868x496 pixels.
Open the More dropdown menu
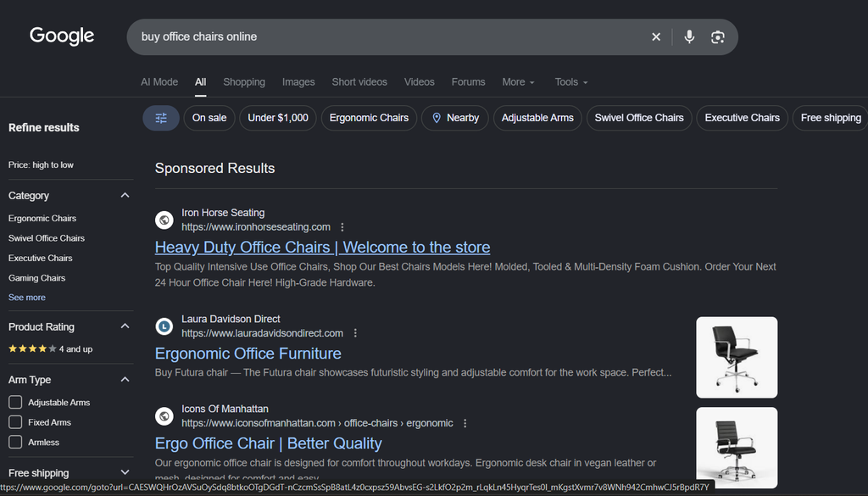pyautogui.click(x=518, y=82)
